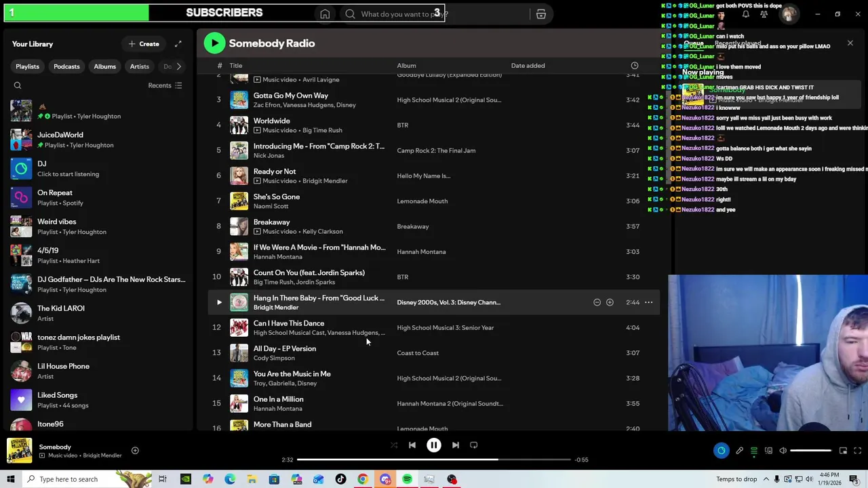Open Spotify from the taskbar
This screenshot has height=488, width=868.
point(407,479)
